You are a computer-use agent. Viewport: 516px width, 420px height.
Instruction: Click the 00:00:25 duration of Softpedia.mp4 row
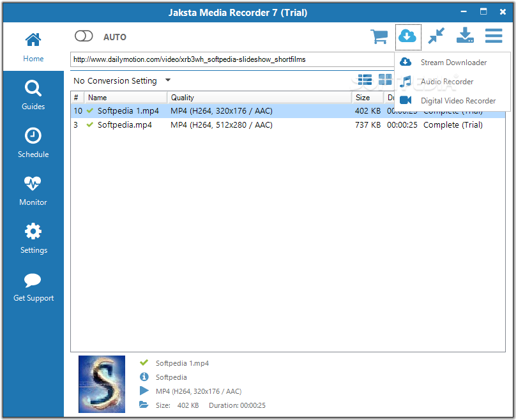click(x=402, y=125)
